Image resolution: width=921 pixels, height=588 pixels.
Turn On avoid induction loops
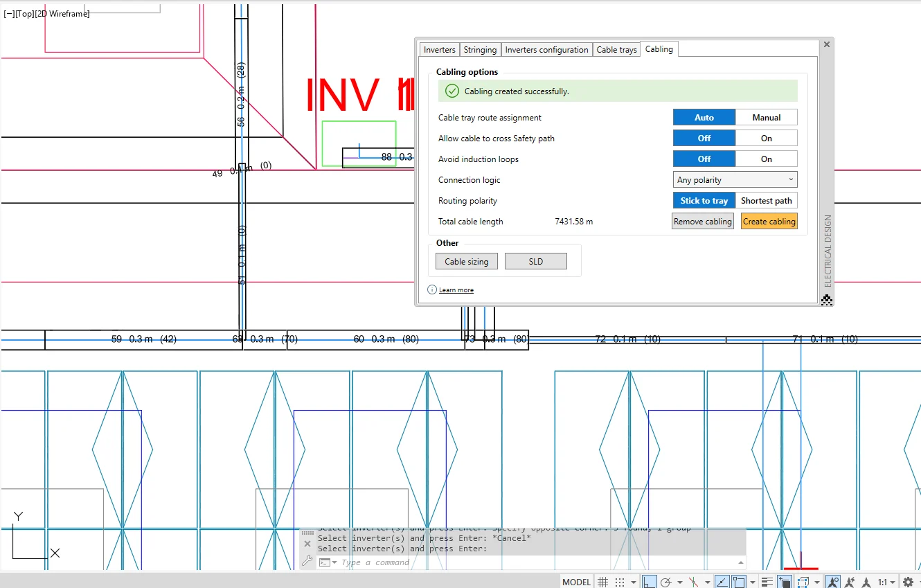(767, 159)
